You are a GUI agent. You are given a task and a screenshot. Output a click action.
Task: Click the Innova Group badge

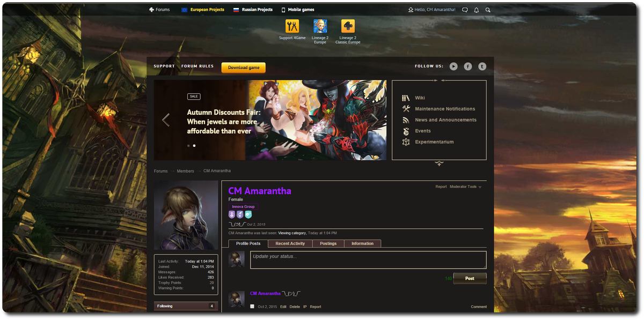[243, 206]
